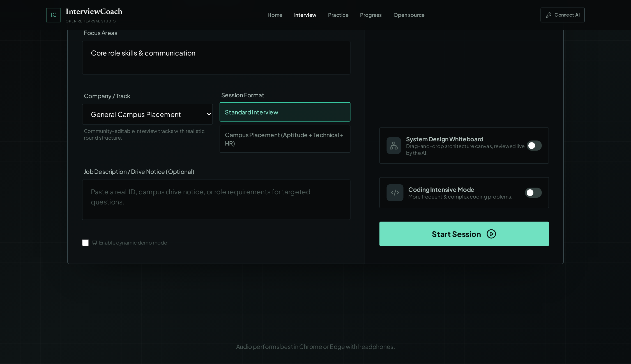Screen dimensions: 631x364
Task: Toggle the System Design Whiteboard switch
Action: point(534,146)
